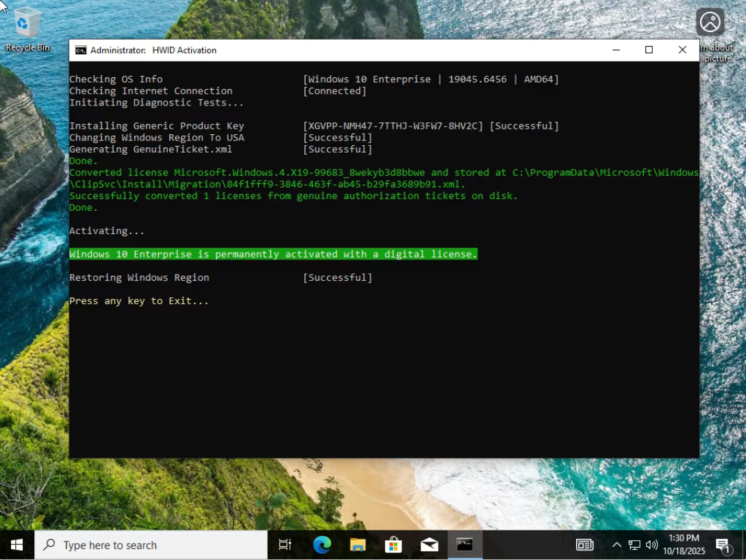Image resolution: width=746 pixels, height=560 pixels.
Task: Open the Windows Start menu
Action: tap(17, 545)
